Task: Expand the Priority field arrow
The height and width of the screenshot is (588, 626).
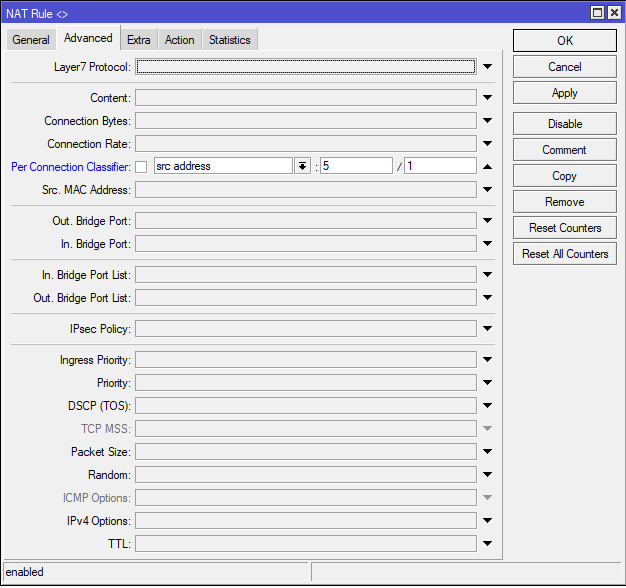Action: click(487, 382)
